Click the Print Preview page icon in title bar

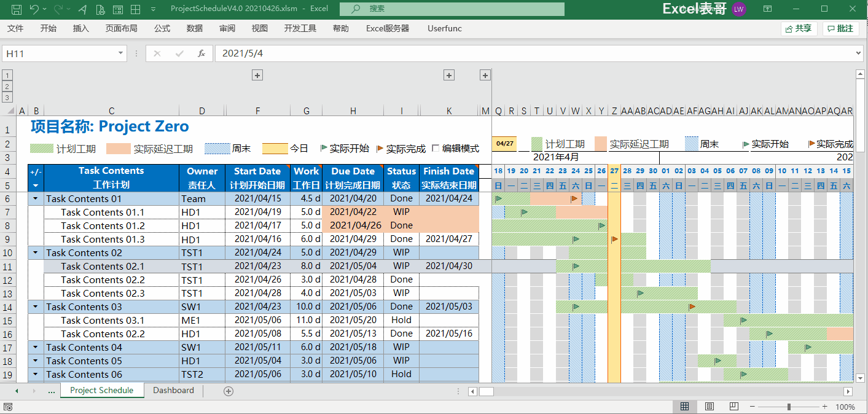[x=100, y=9]
